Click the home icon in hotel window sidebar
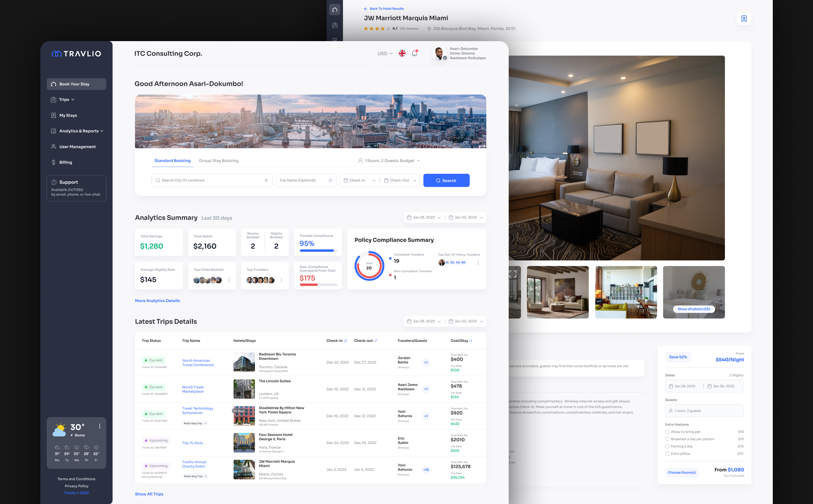 335,10
